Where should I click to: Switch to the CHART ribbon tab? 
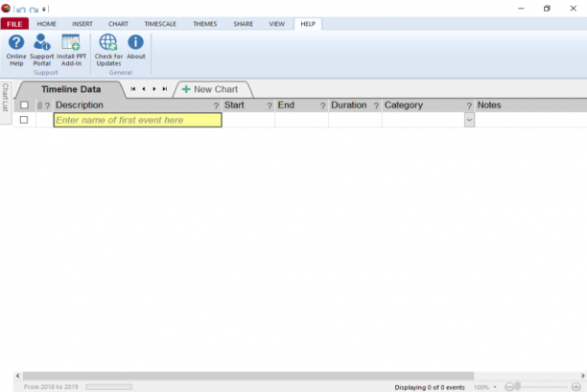(118, 24)
